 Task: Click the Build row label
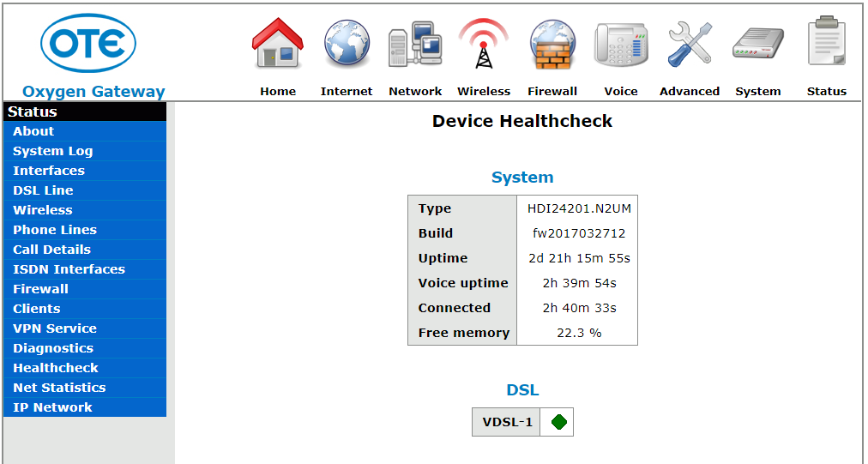point(435,233)
